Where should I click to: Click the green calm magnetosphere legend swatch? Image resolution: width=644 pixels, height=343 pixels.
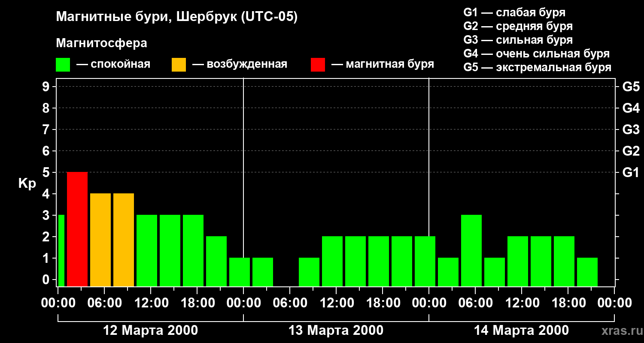[63, 64]
